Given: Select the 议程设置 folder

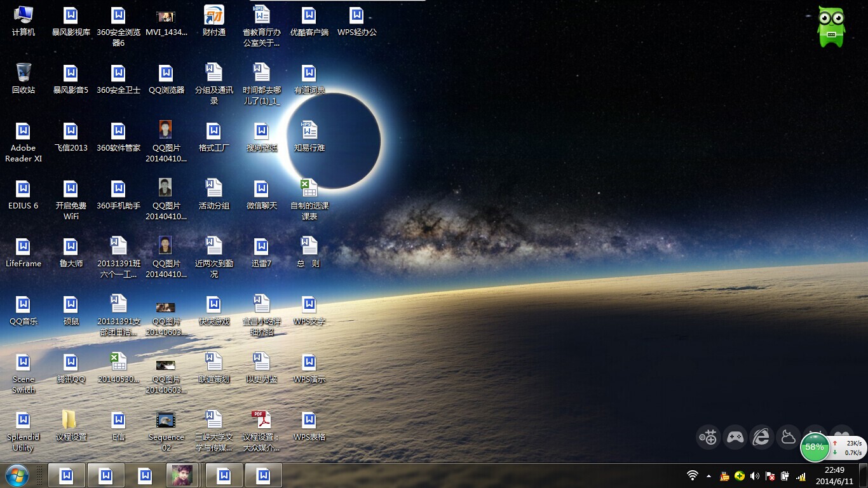Looking at the screenshot, I should [x=71, y=426].
